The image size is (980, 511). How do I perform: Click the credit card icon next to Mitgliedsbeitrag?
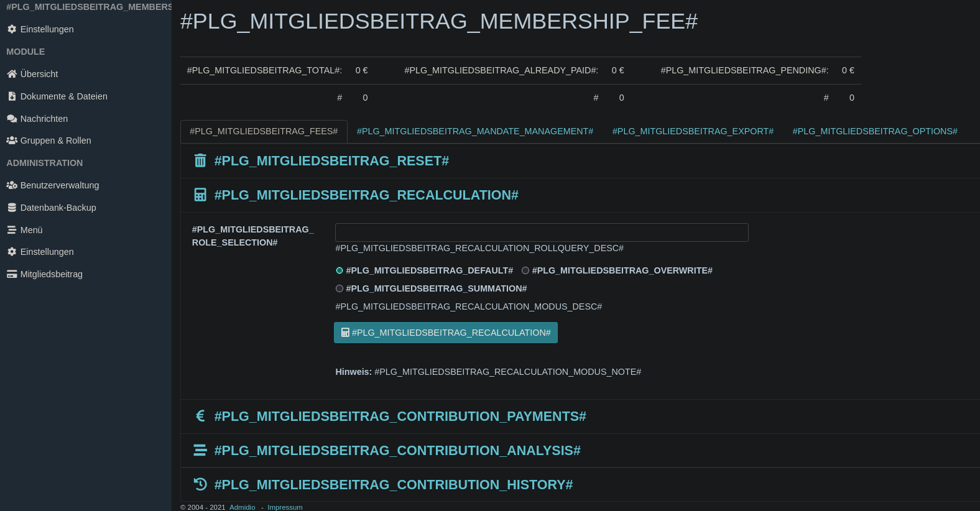click(12, 274)
